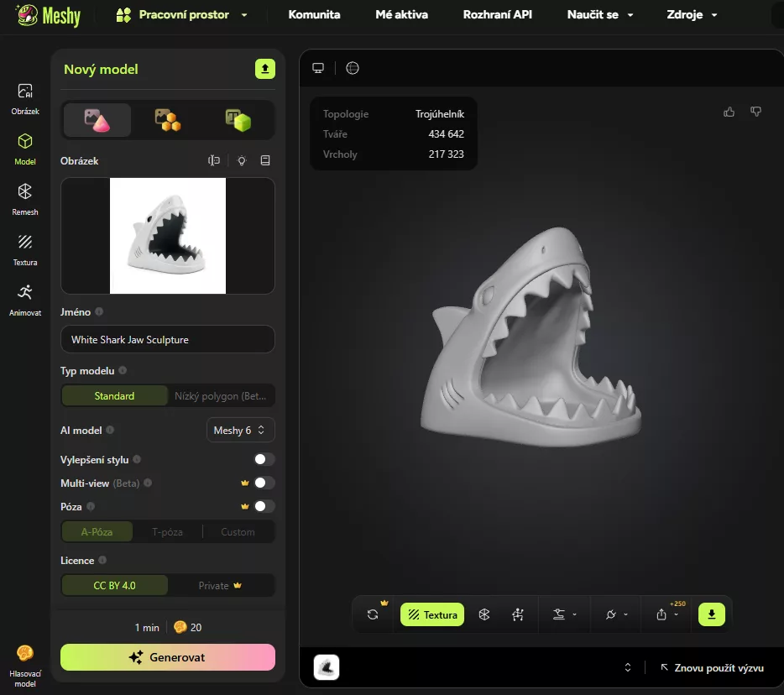Click the rigging figure icon in bottom toolbar

[518, 614]
